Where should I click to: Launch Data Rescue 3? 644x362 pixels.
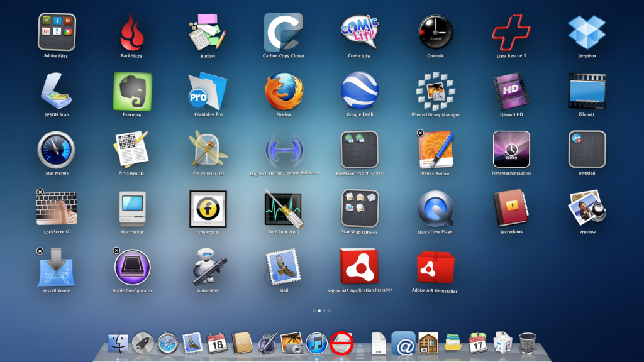511,33
